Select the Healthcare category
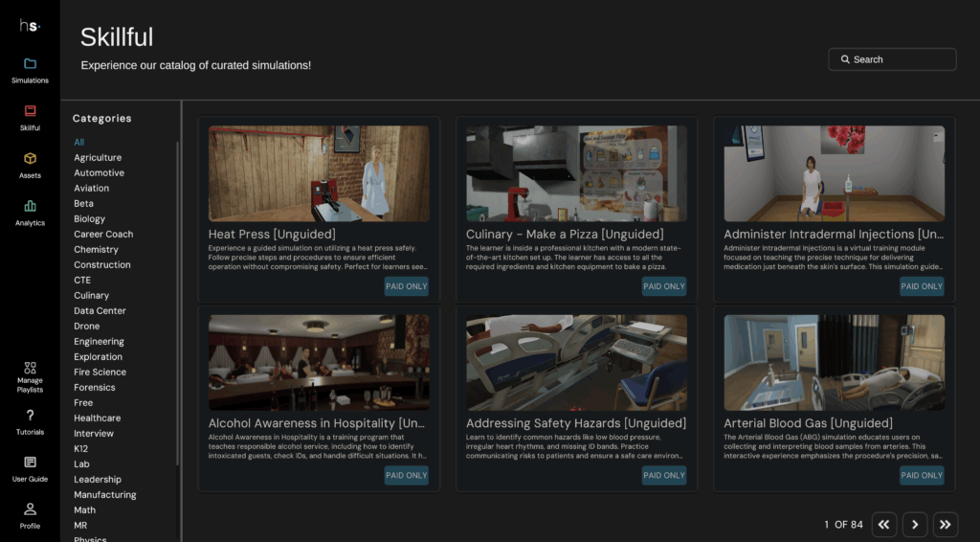The width and height of the screenshot is (980, 542). (98, 418)
